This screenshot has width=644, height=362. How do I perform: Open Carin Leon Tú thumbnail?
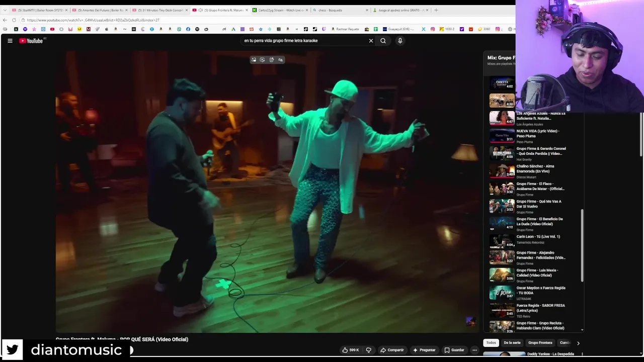(502, 241)
